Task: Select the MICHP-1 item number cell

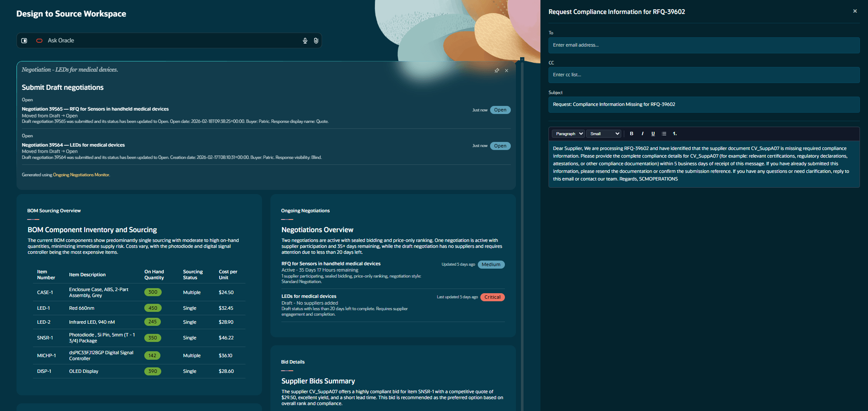Action: [x=47, y=355]
